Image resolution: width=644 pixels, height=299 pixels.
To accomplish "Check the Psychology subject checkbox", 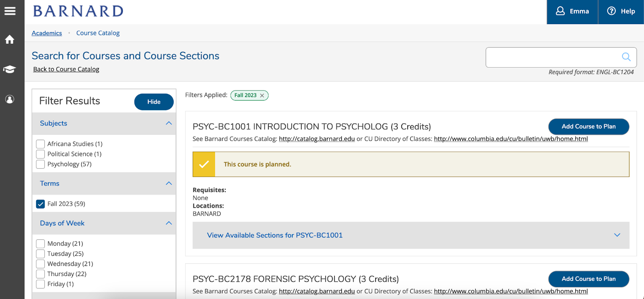I will tap(41, 164).
